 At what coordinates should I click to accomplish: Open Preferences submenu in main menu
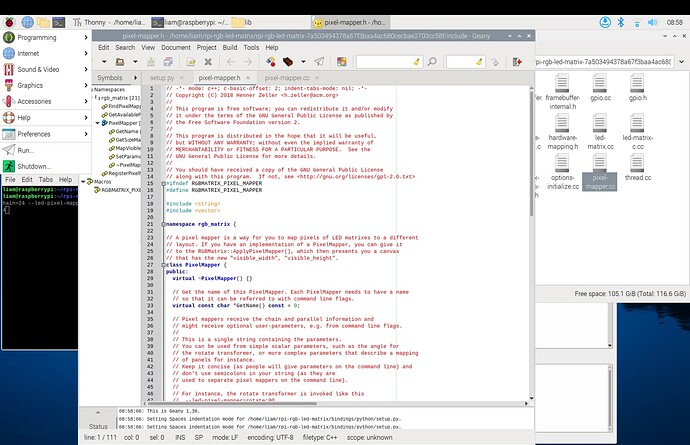click(46, 134)
